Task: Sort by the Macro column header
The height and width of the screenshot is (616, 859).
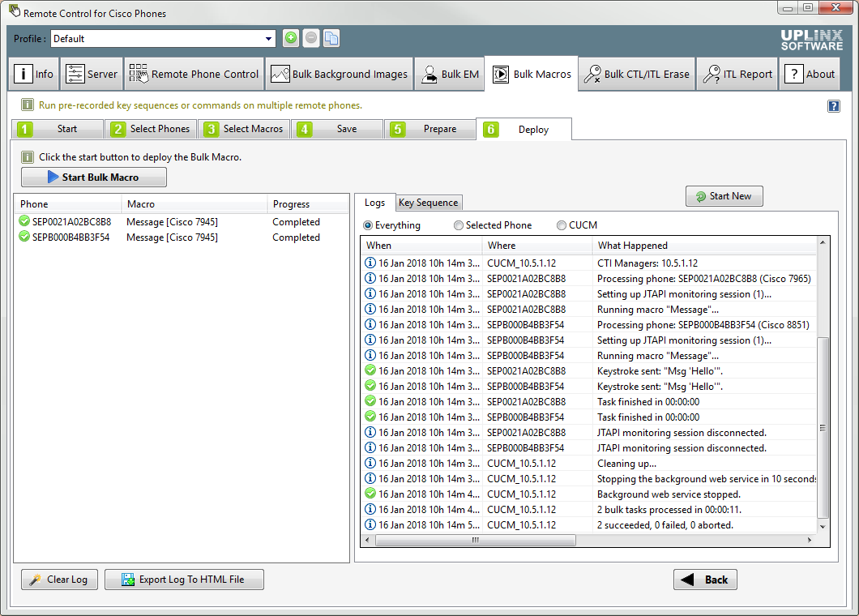Action: 194,204
